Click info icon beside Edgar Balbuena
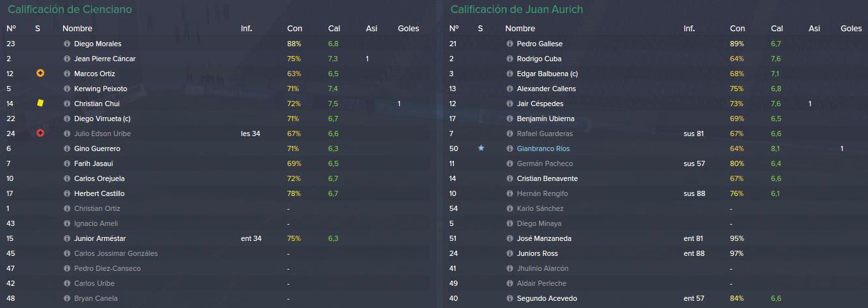The width and height of the screenshot is (868, 308). (x=509, y=74)
